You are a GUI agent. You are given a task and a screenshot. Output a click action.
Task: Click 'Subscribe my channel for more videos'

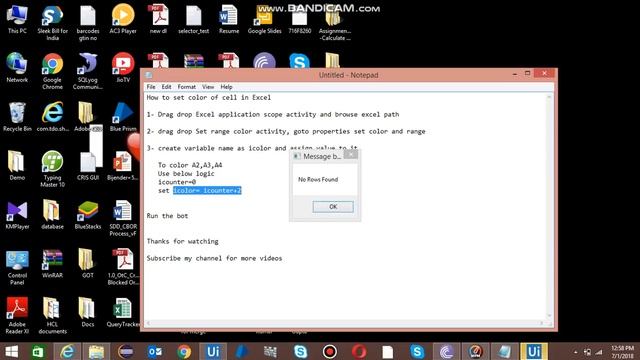click(214, 258)
